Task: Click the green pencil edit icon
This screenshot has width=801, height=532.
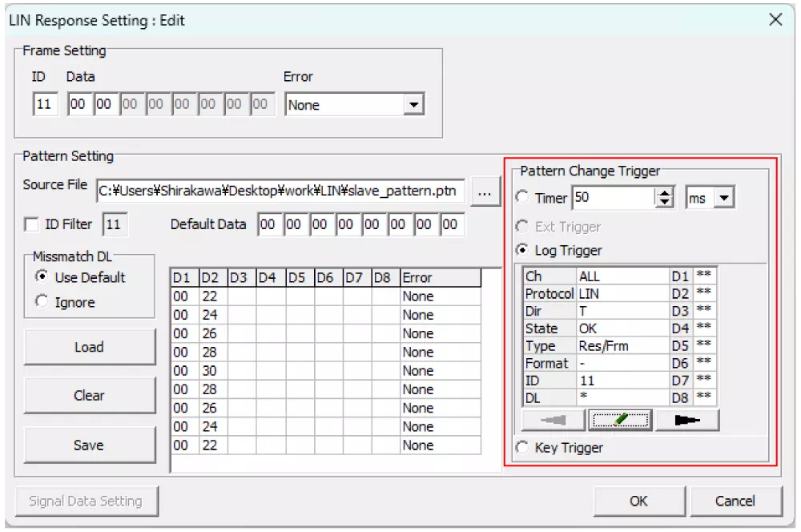Action: [620, 419]
